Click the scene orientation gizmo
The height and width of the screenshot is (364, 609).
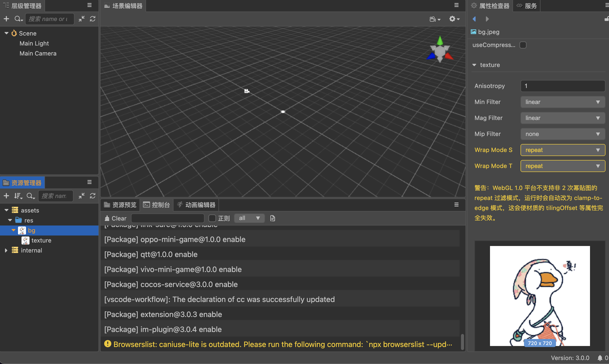(x=440, y=49)
